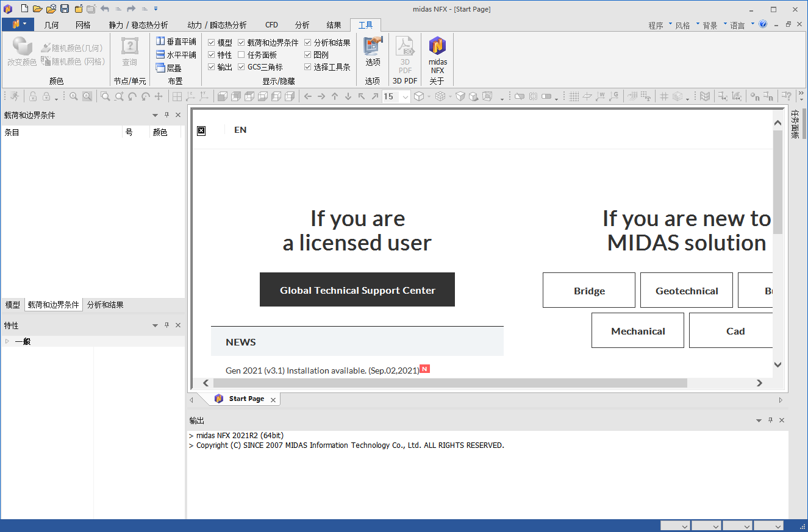
Task: Open Gen 2021 (v3.1) installation news link
Action: (x=323, y=371)
